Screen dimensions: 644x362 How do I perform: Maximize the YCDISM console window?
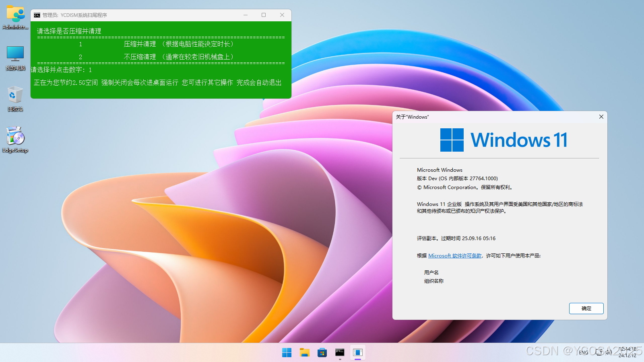point(264,15)
